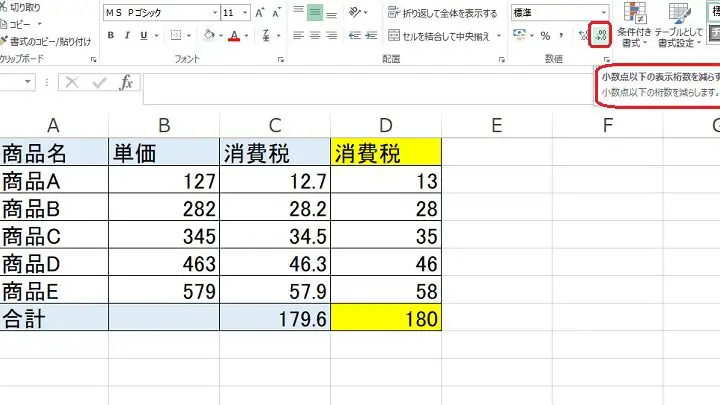This screenshot has height=405, width=720.
Task: Click the Decrease Indent icon
Action: (354, 35)
